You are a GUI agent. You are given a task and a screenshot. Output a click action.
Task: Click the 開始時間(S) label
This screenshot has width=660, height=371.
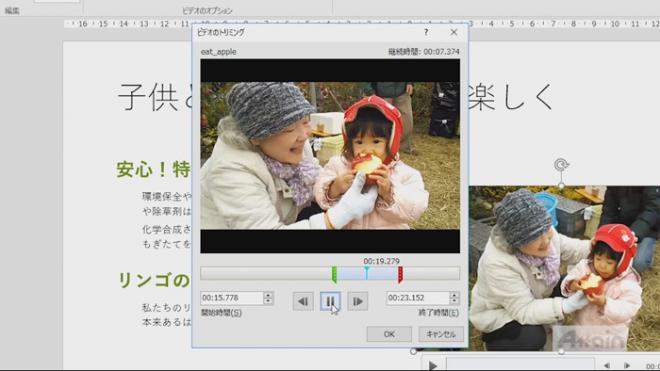click(221, 313)
